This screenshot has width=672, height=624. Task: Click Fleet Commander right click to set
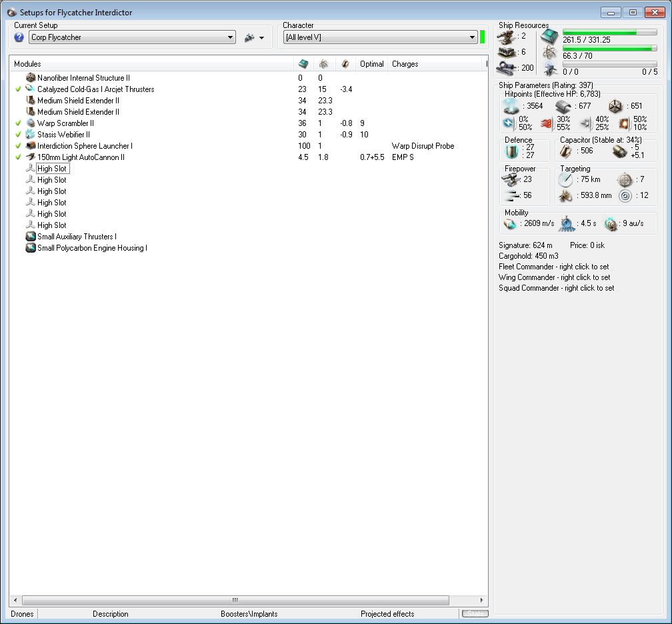pos(554,267)
